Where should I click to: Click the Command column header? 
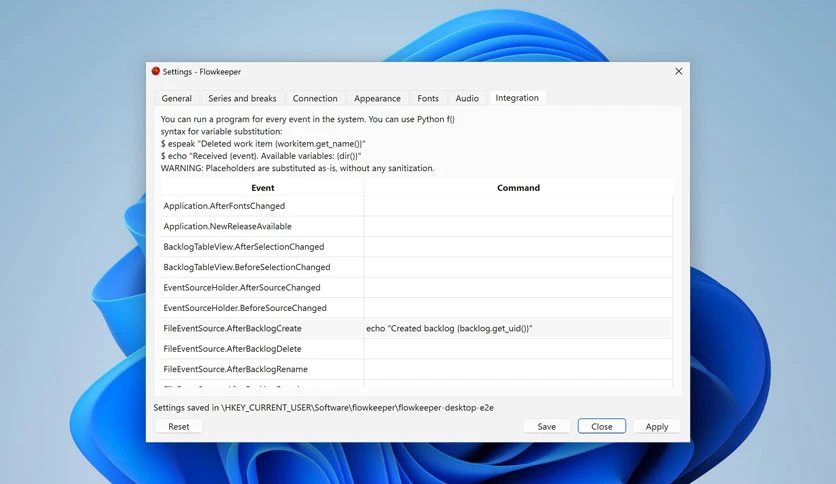(518, 188)
